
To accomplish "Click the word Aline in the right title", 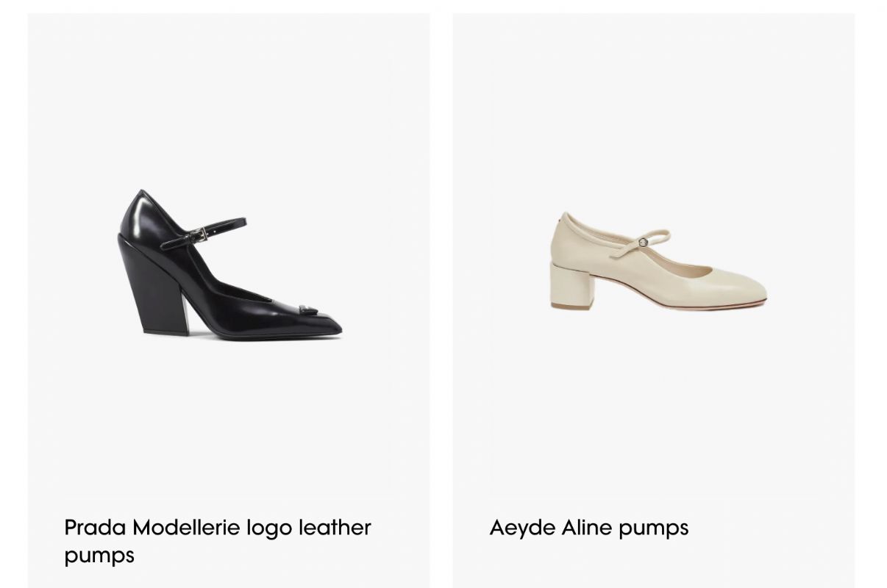I will (x=588, y=528).
